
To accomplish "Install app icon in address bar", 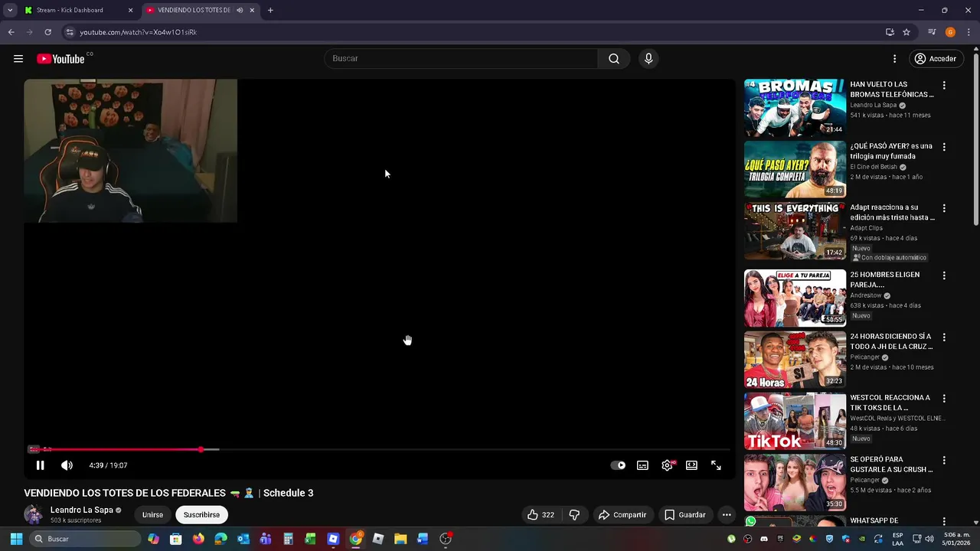I will tap(890, 32).
